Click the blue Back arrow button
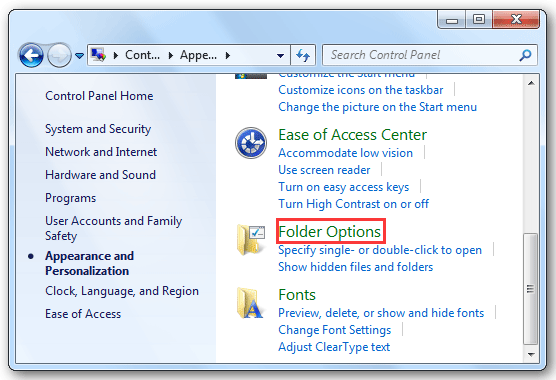 tap(31, 55)
